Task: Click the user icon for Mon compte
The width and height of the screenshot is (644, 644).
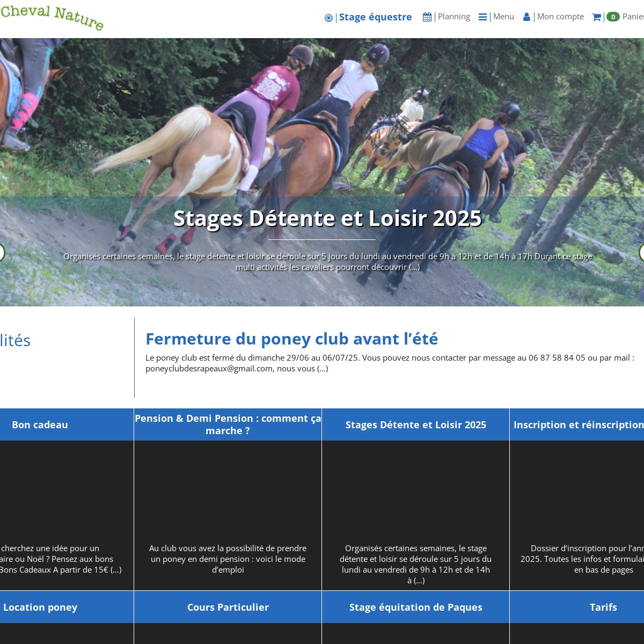Action: click(x=527, y=17)
